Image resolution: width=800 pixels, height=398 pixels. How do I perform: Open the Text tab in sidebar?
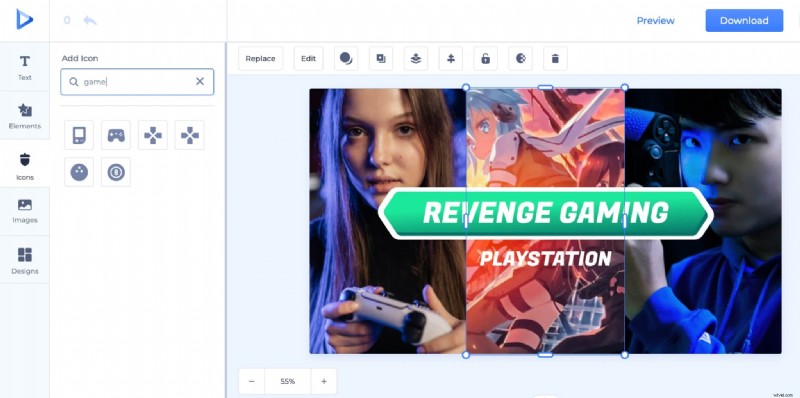point(24,67)
